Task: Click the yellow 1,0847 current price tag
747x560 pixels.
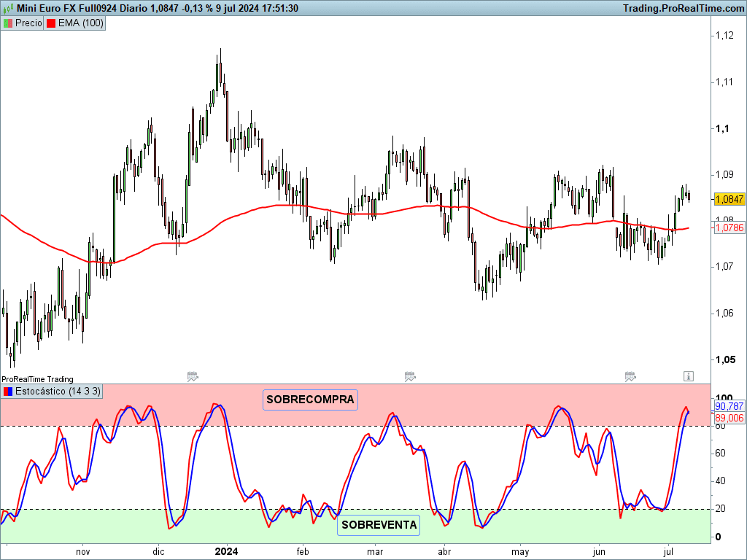Action: click(x=729, y=199)
